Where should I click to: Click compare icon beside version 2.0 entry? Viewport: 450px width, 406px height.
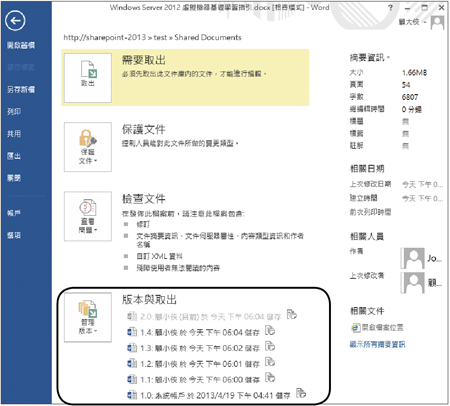(x=292, y=314)
